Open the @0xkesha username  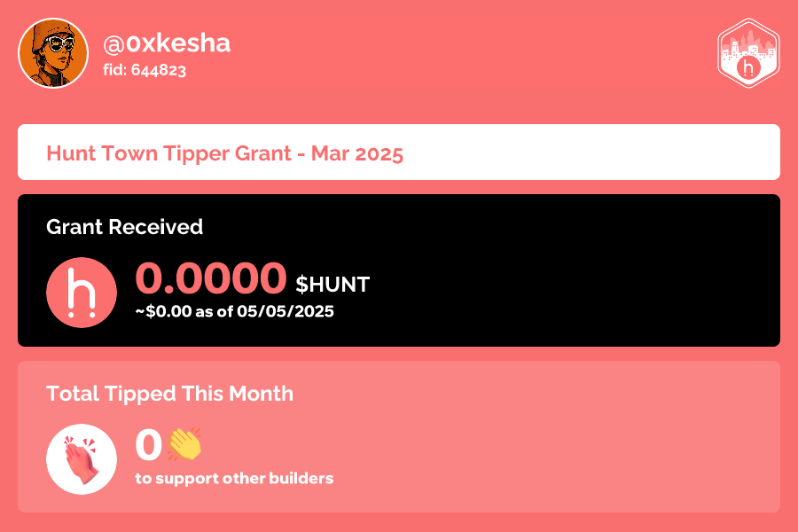tap(167, 43)
